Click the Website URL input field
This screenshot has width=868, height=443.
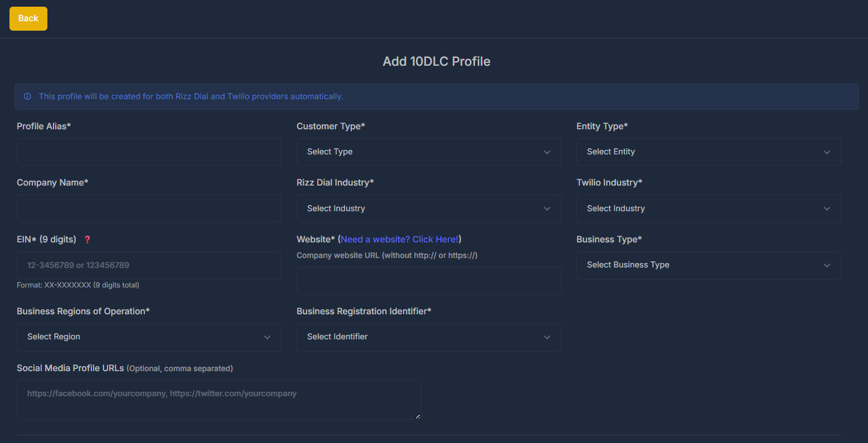pos(429,281)
